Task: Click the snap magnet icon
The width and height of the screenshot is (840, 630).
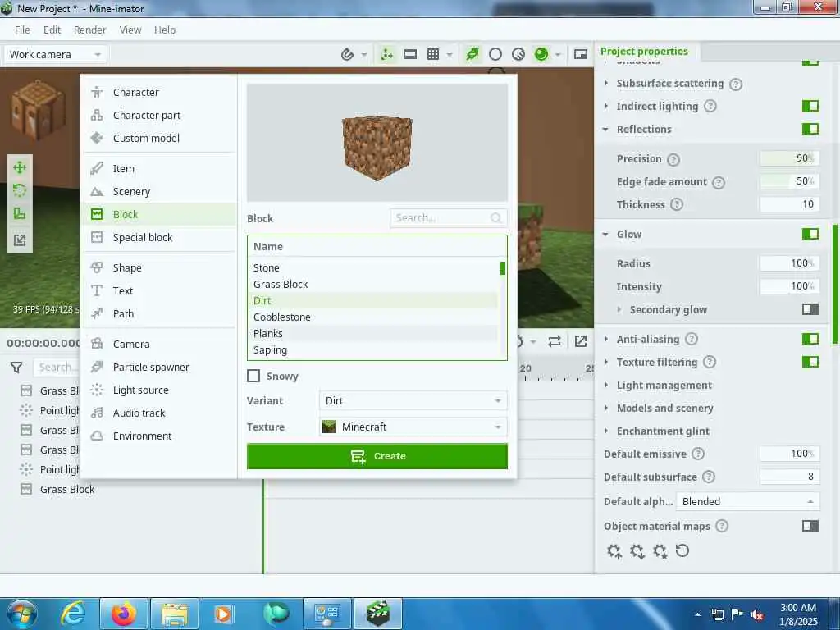Action: click(347, 54)
